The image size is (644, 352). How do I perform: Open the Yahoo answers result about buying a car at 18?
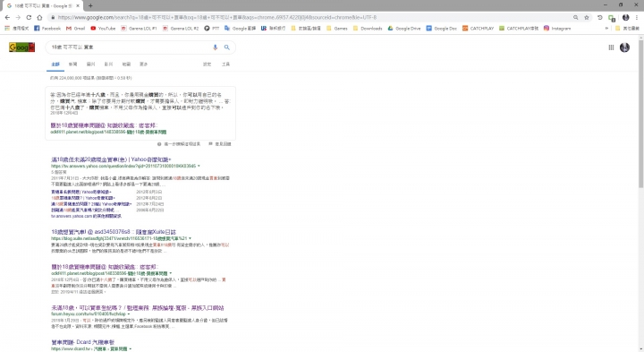[x=111, y=159]
